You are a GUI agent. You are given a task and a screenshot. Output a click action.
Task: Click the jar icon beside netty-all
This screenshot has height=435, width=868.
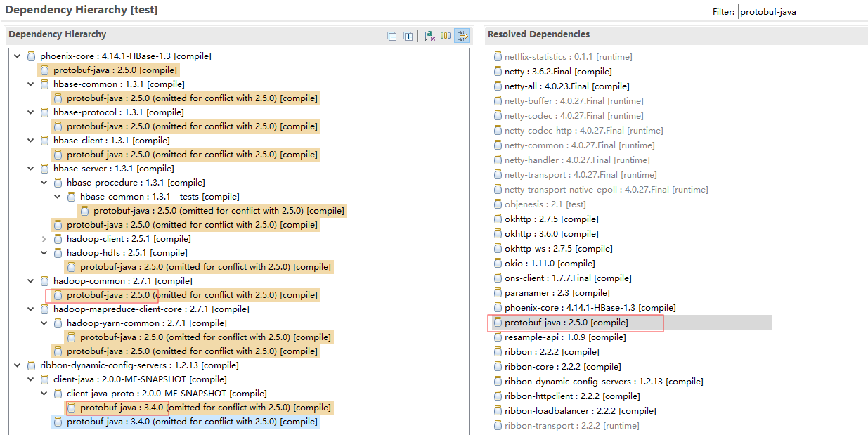[498, 86]
